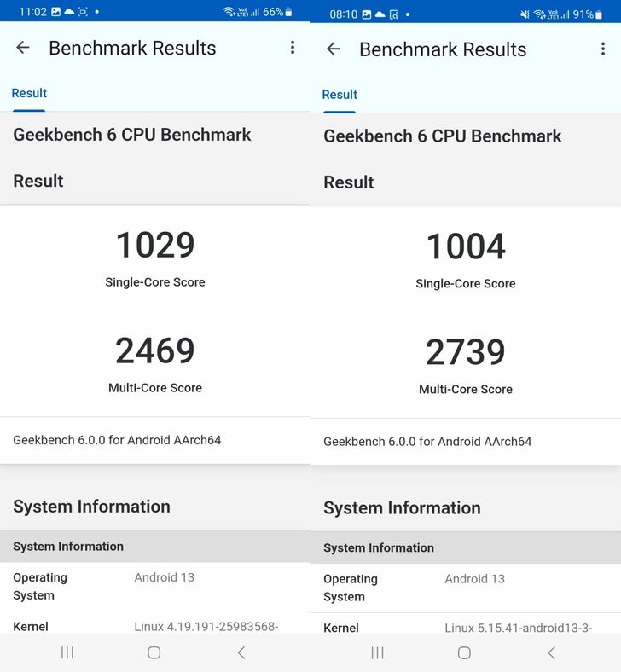Tap back chevron in left navigation bar
The image size is (621, 672).
coord(241,652)
